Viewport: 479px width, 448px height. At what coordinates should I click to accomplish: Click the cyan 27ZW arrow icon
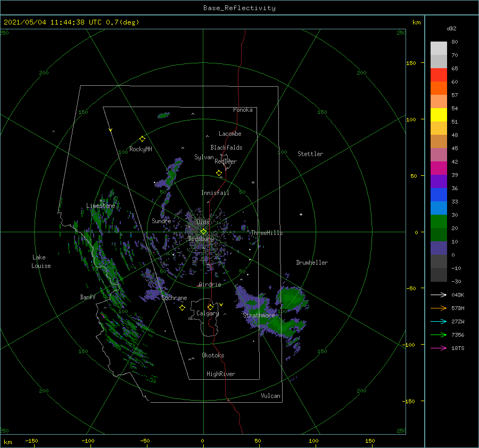(x=439, y=321)
